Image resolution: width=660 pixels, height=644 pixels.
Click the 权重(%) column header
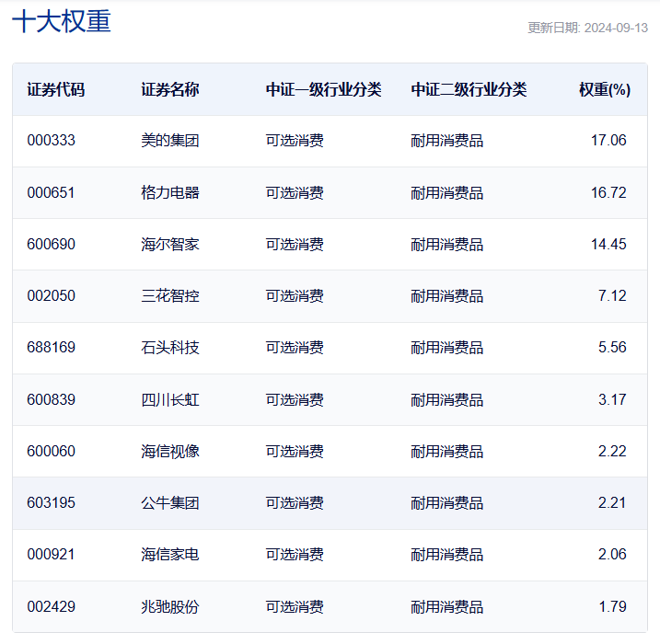605,89
